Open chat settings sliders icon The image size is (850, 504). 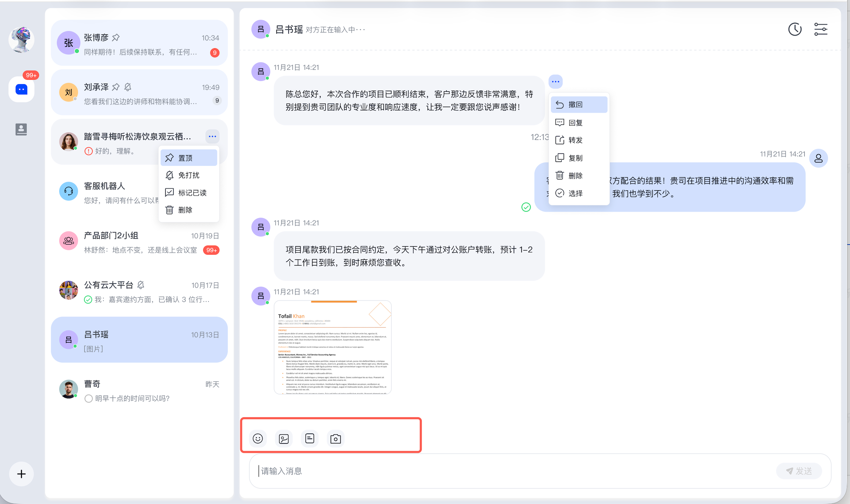[821, 29]
